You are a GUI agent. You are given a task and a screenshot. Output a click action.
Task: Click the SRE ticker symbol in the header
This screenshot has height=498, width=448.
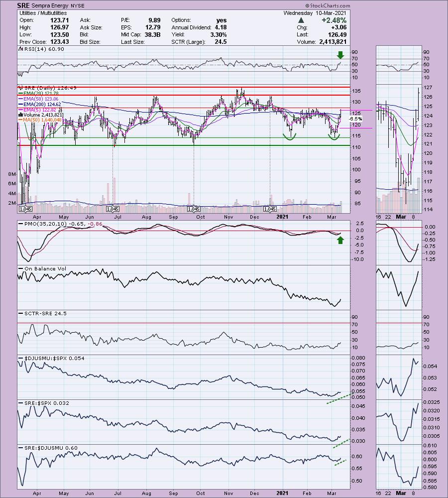click(24, 5)
